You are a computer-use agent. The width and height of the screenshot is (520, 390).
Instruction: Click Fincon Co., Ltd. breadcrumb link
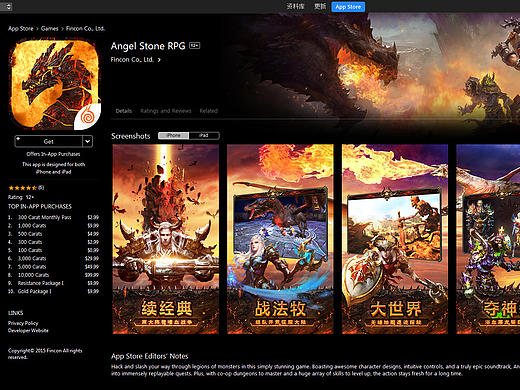(x=85, y=28)
